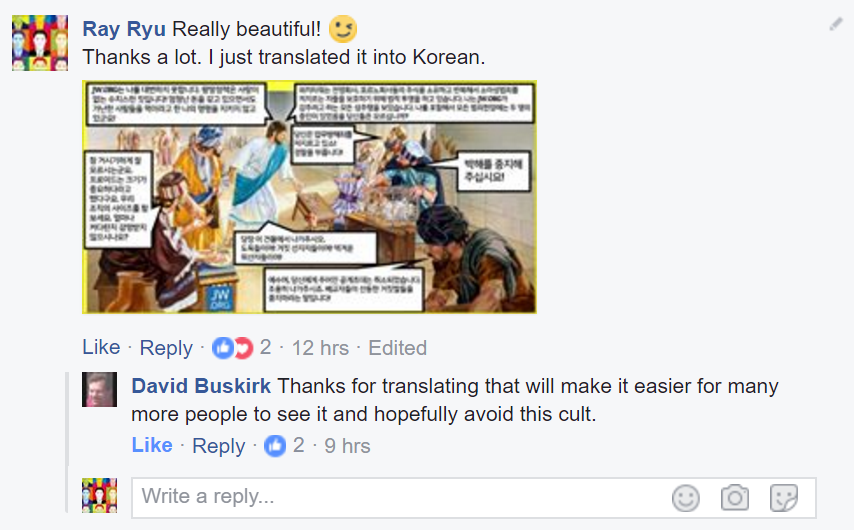Open the sticker picker icon
This screenshot has height=530, width=854.
(x=784, y=498)
